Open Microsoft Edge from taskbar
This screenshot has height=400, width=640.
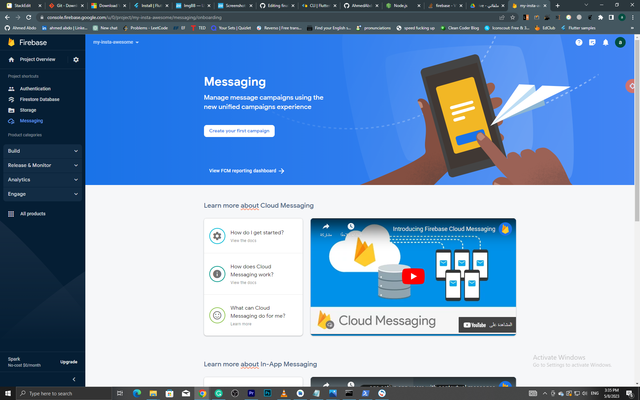pos(137,393)
